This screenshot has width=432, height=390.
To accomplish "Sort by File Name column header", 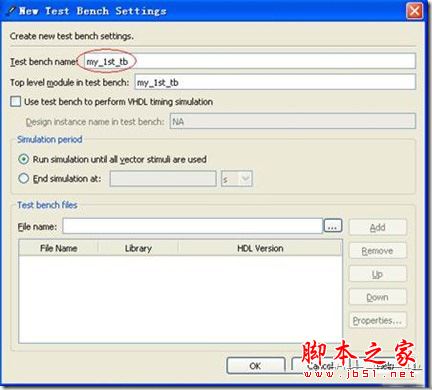I will [x=58, y=248].
